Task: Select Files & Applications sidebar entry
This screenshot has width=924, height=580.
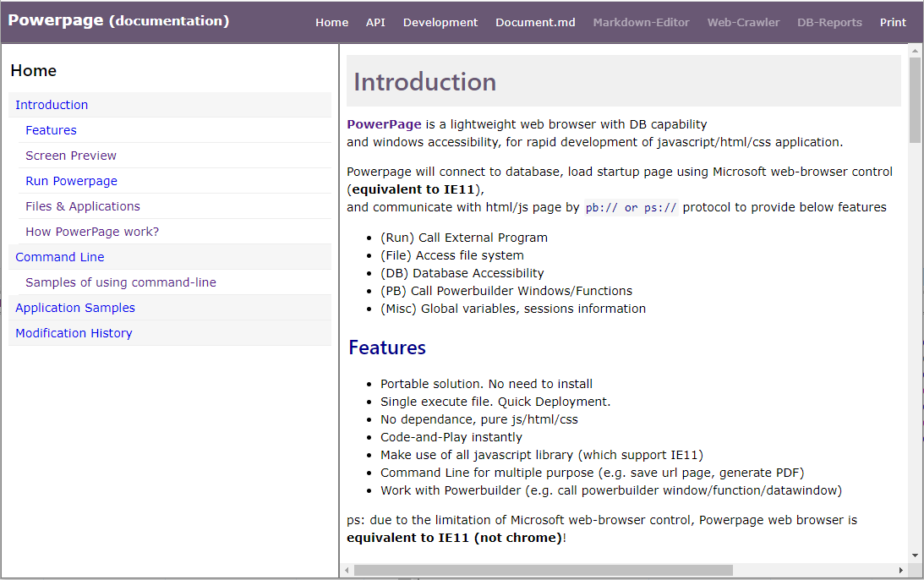Action: (x=83, y=206)
